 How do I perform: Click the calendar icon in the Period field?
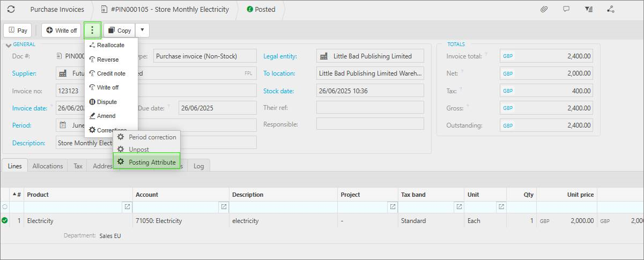click(x=63, y=125)
